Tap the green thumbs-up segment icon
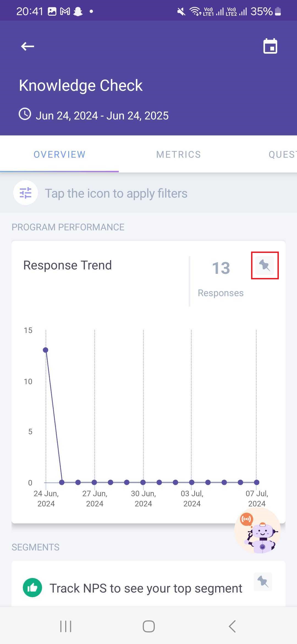 pyautogui.click(x=32, y=587)
